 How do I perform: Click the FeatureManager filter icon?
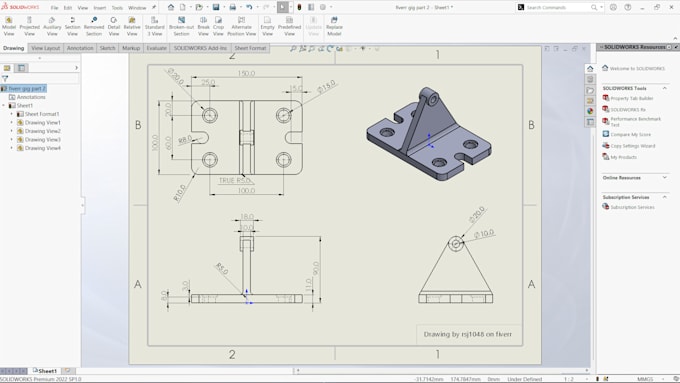[x=5, y=79]
